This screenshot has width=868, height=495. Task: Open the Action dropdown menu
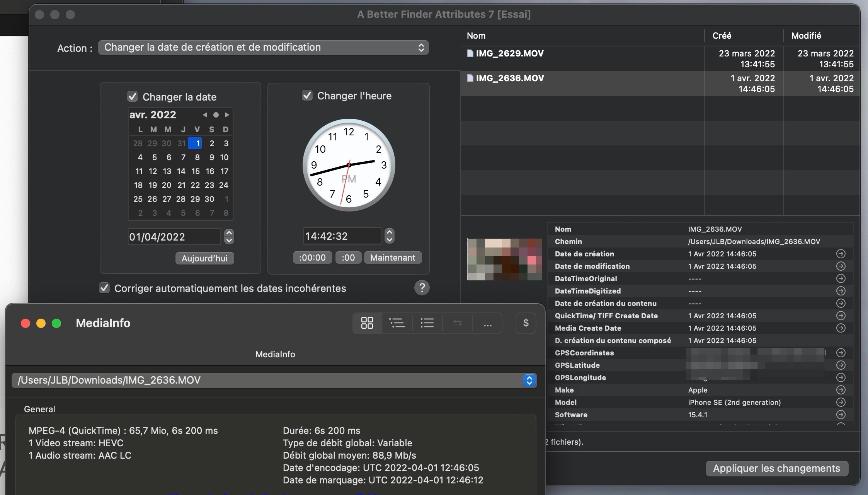coord(263,48)
